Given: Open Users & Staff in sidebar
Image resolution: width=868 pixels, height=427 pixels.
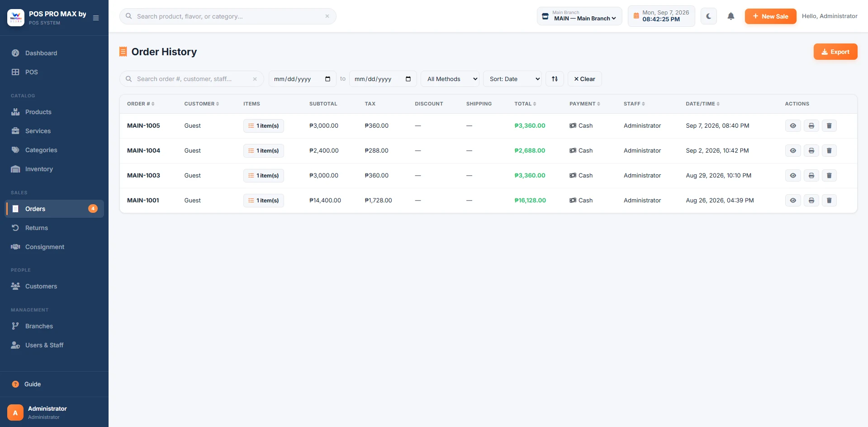Looking at the screenshot, I should [54, 345].
